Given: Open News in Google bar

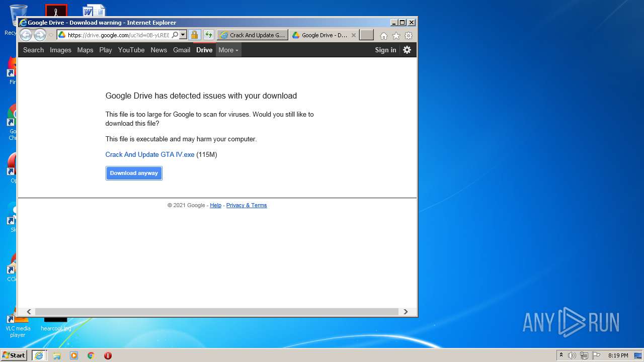Looking at the screenshot, I should (158, 50).
